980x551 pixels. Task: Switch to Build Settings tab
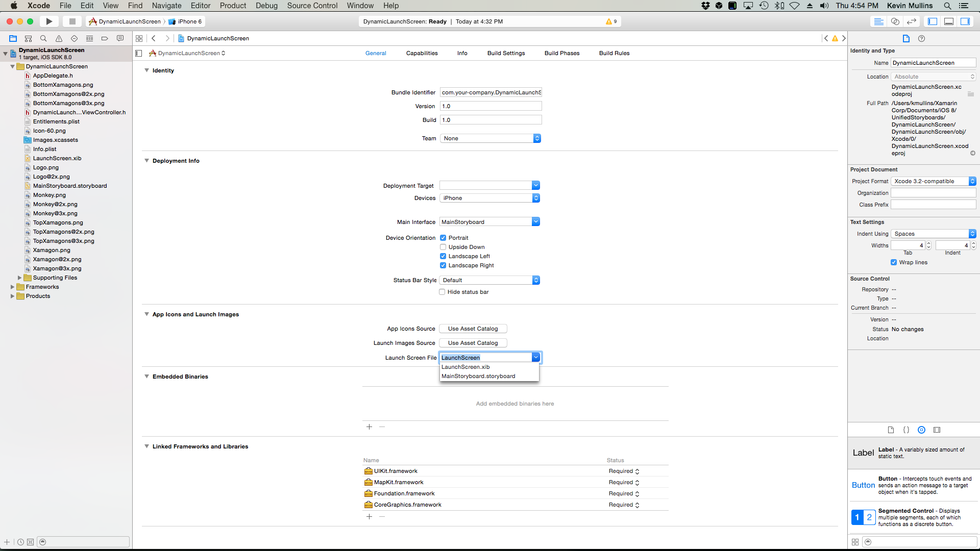coord(506,53)
